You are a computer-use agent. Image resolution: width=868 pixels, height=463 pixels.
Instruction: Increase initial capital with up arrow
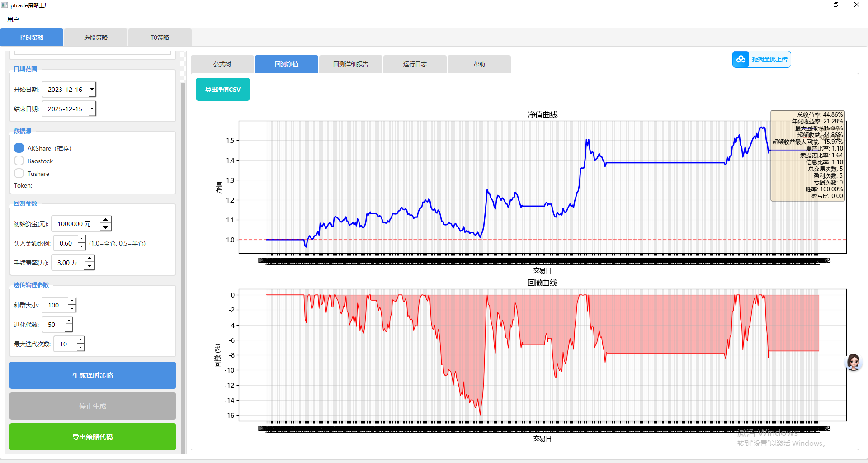(105, 220)
